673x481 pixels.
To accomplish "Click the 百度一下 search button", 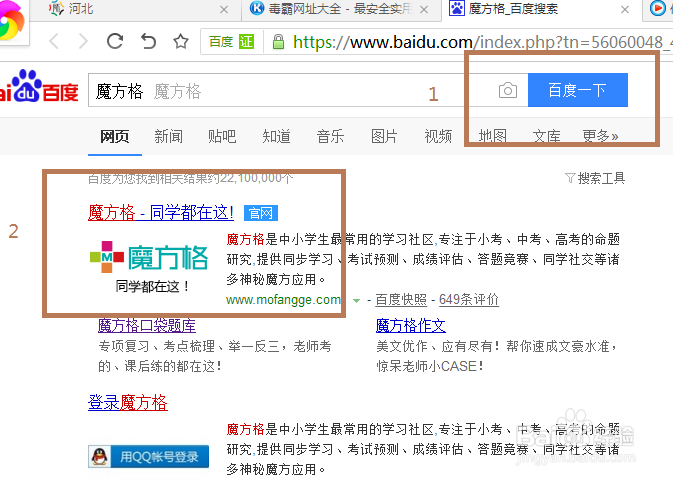I will click(x=578, y=90).
